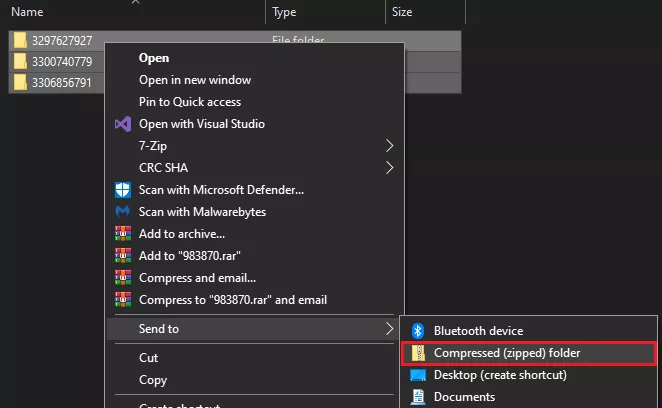Click WinRAR icon beside Compress to "983870.rar" and email
Viewport: 662px width, 408px height.
point(123,299)
